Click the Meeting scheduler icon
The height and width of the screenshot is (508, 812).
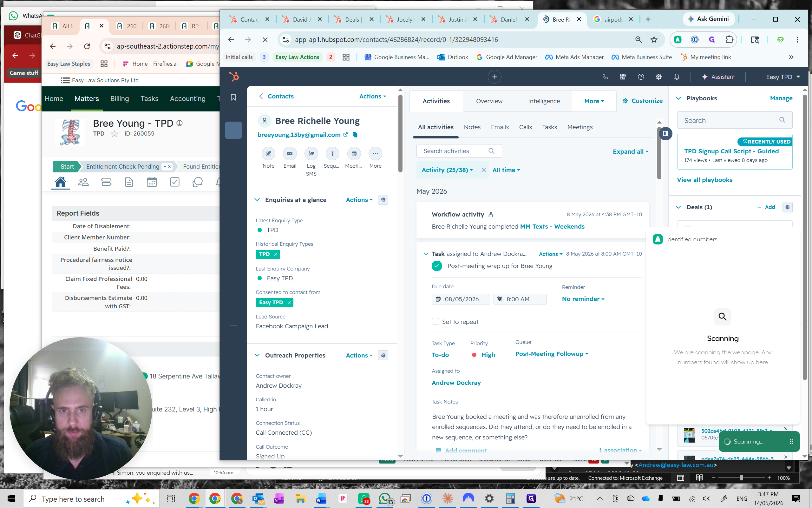[x=354, y=154]
